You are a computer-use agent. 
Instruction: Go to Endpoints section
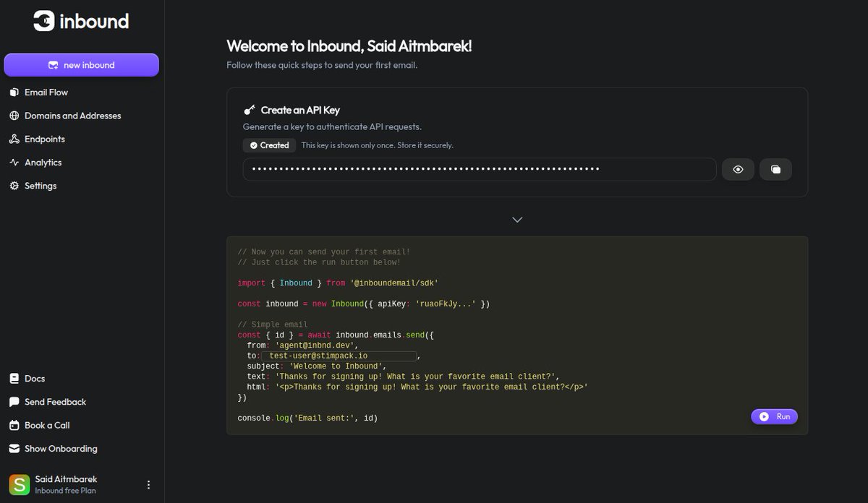(45, 139)
